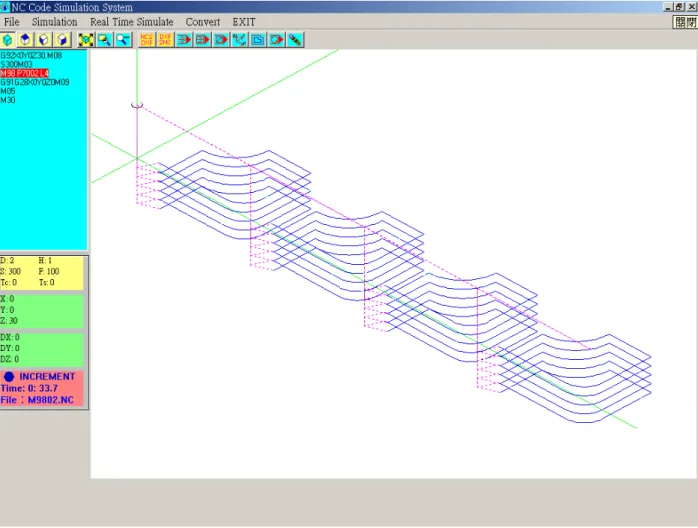This screenshot has width=698, height=528.
Task: Click the contour red arrow icon
Action: pyautogui.click(x=276, y=40)
